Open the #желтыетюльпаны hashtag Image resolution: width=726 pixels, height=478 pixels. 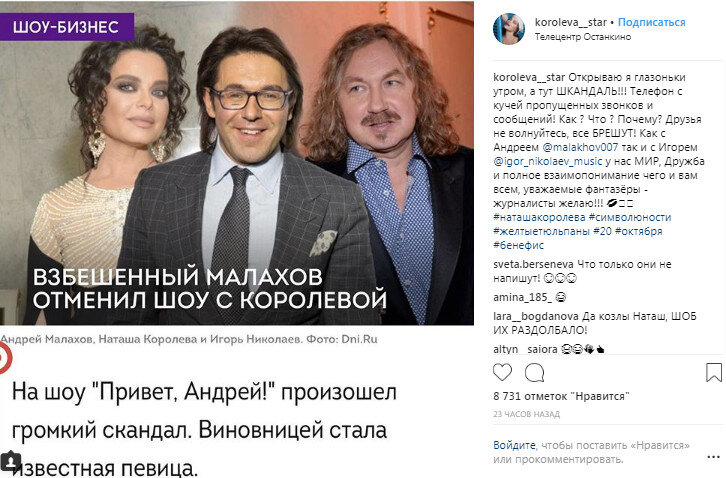click(541, 231)
